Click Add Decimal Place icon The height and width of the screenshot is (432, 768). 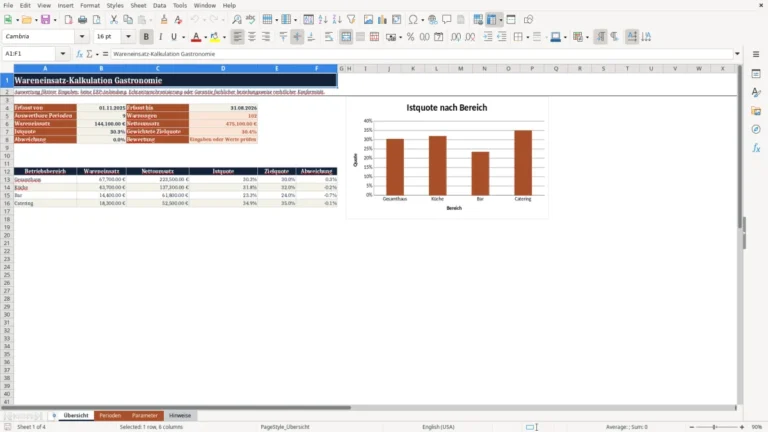point(456,37)
